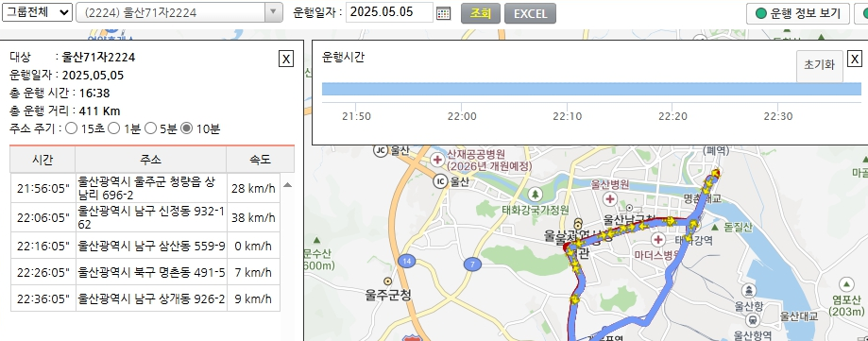Image resolution: width=868 pixels, height=341 pixels.
Task: Click the blue 운행시간 timeline bar
Action: point(592,89)
